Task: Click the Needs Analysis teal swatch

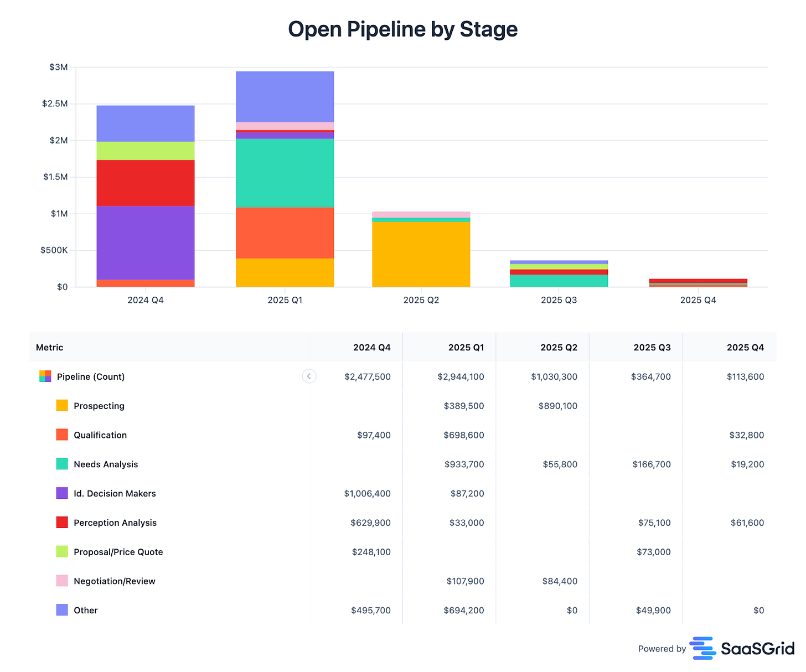Action: coord(61,464)
